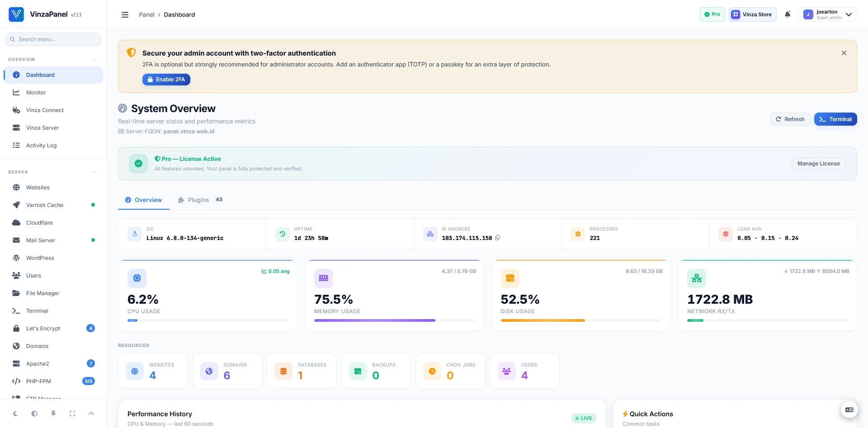Viewport: 868px width, 428px height.
Task: Click the memory usage RAM icon
Action: pos(324,278)
